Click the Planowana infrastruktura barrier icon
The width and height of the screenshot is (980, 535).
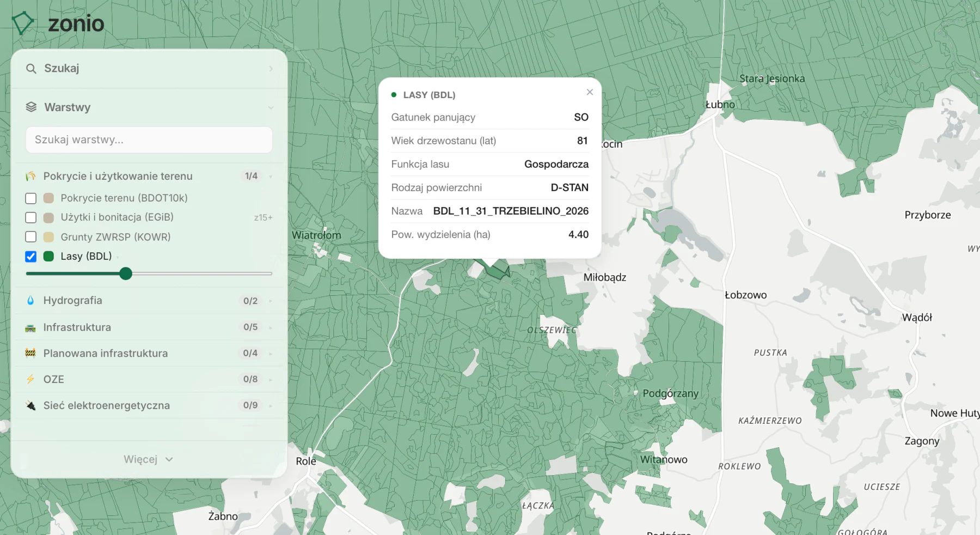(30, 353)
